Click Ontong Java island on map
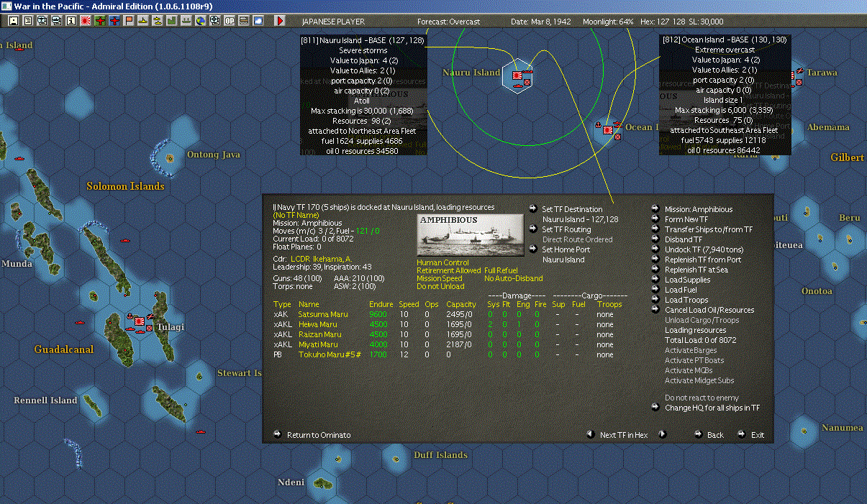Viewport: 867px width, 504px height. click(x=171, y=157)
